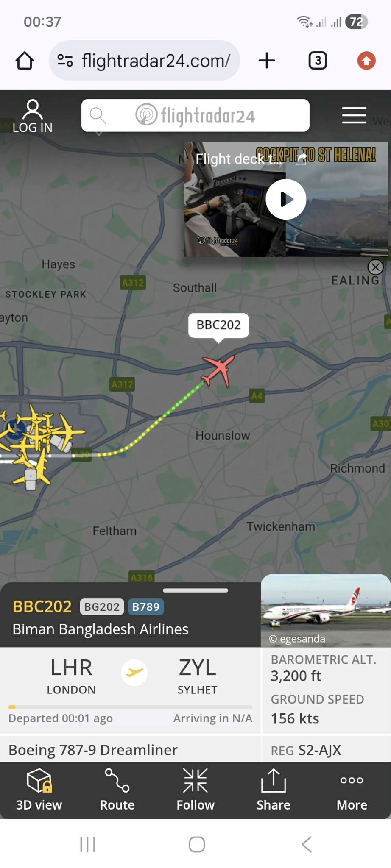The image size is (391, 868).
Task: Play the Flight deck video
Action: pos(286,199)
